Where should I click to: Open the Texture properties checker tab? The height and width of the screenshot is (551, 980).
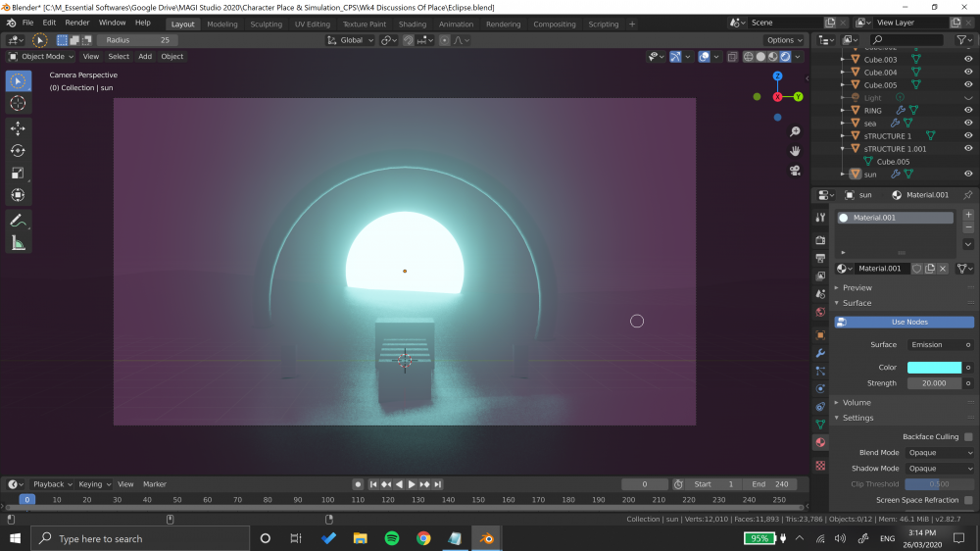(x=820, y=466)
